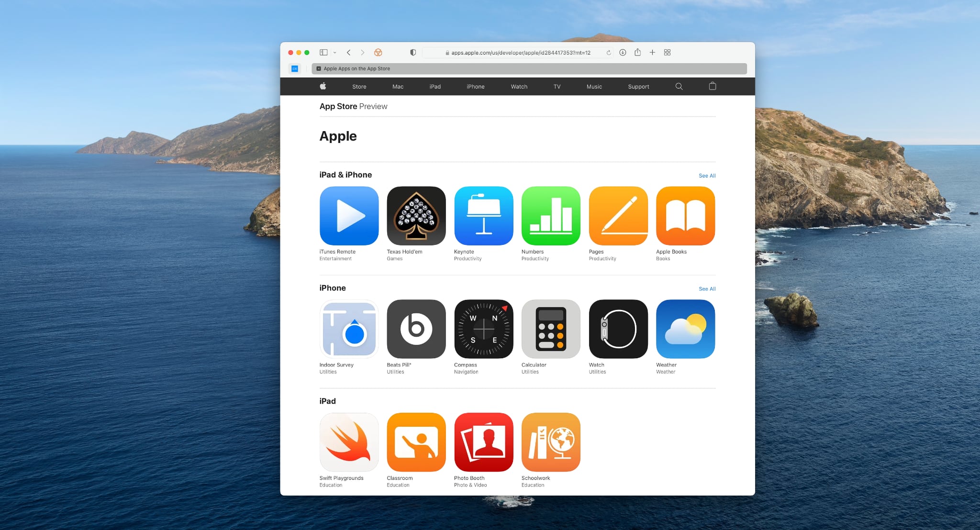Open the Weather app page
This screenshot has height=530, width=980.
(684, 328)
